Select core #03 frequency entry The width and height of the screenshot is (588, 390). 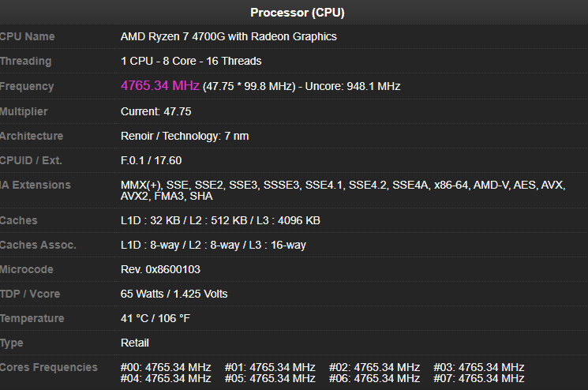tap(479, 367)
